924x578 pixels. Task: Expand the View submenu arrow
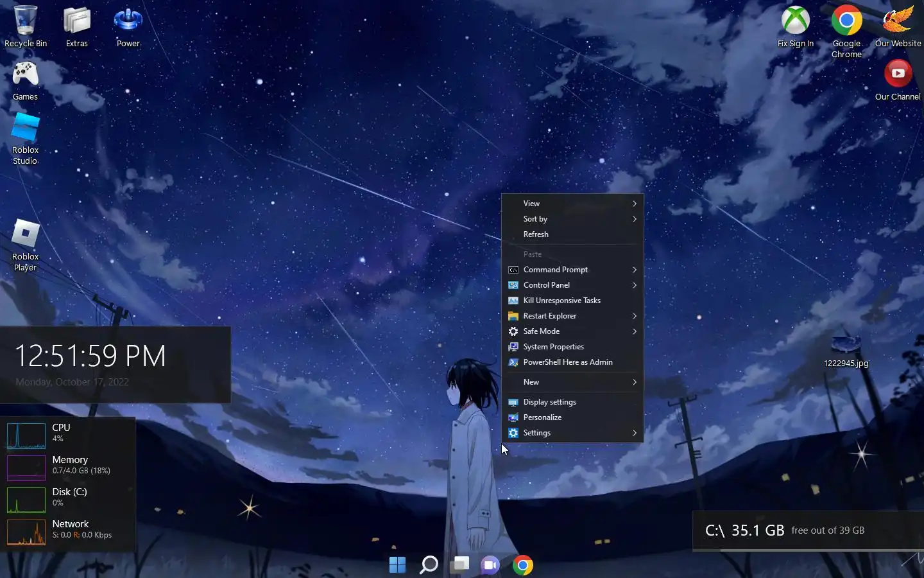tap(635, 204)
